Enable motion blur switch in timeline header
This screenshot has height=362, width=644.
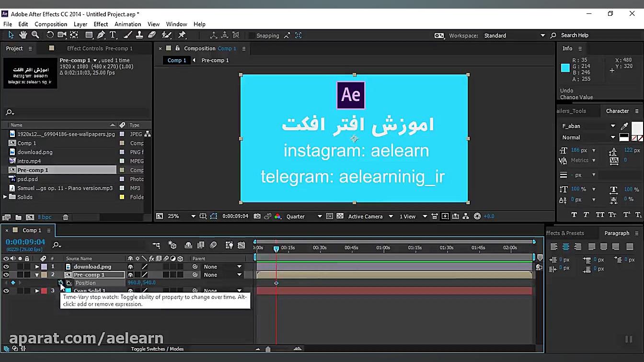point(213,245)
